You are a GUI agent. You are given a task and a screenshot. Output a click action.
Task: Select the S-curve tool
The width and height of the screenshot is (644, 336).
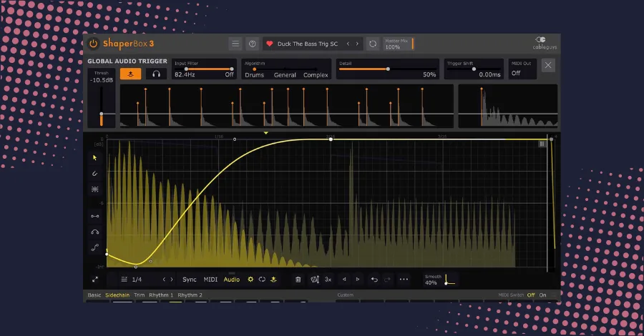[x=95, y=247]
